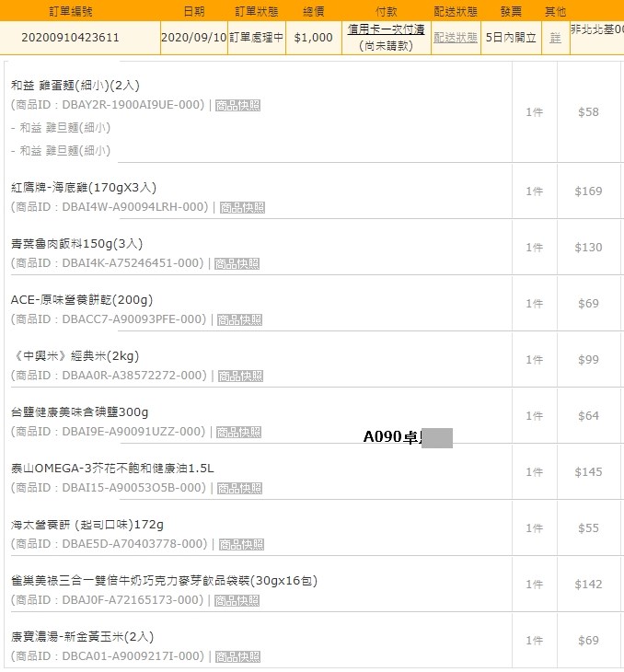Select product name 康寶濃湯-新金黃玉米(2入)

[82, 637]
